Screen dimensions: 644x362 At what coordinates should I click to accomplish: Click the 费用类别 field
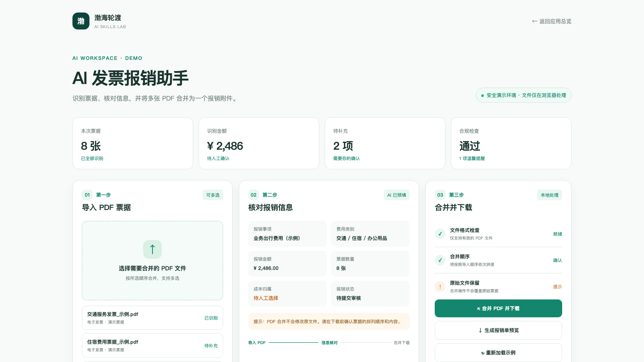pos(370,234)
